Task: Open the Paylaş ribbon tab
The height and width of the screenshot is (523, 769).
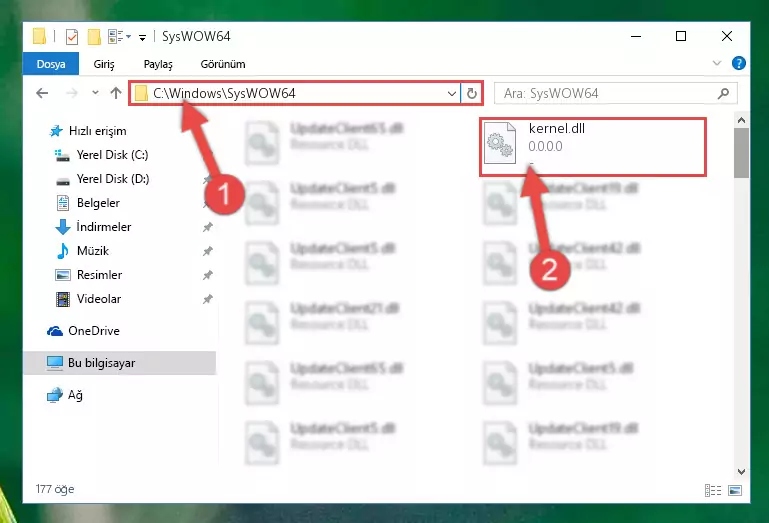Action: 158,64
